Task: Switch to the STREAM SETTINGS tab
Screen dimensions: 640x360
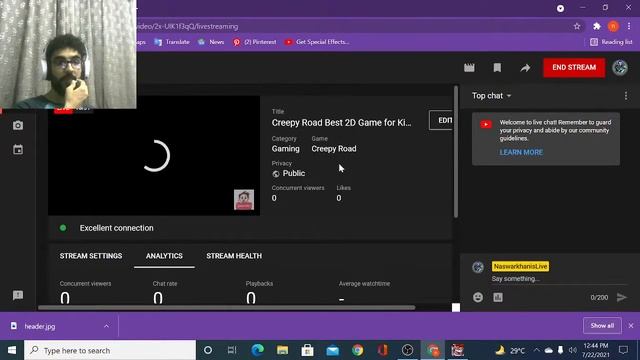Action: (91, 256)
